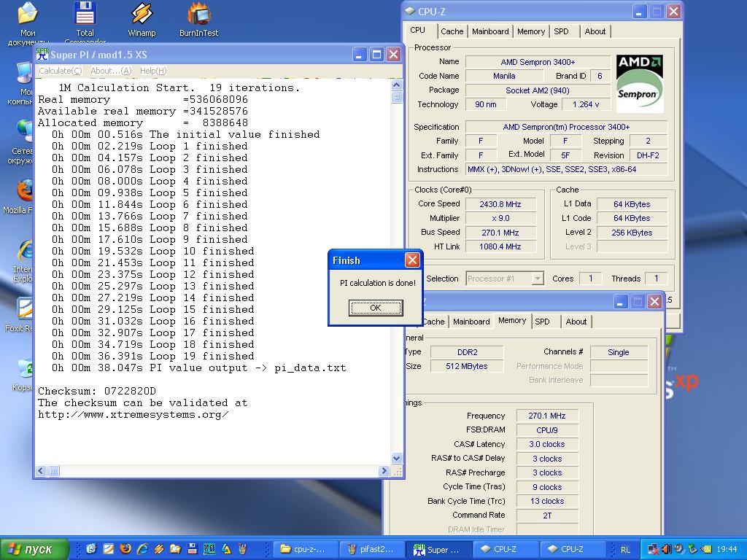Click the folder icon in quick launch
This screenshot has width=747, height=560.
[175, 549]
